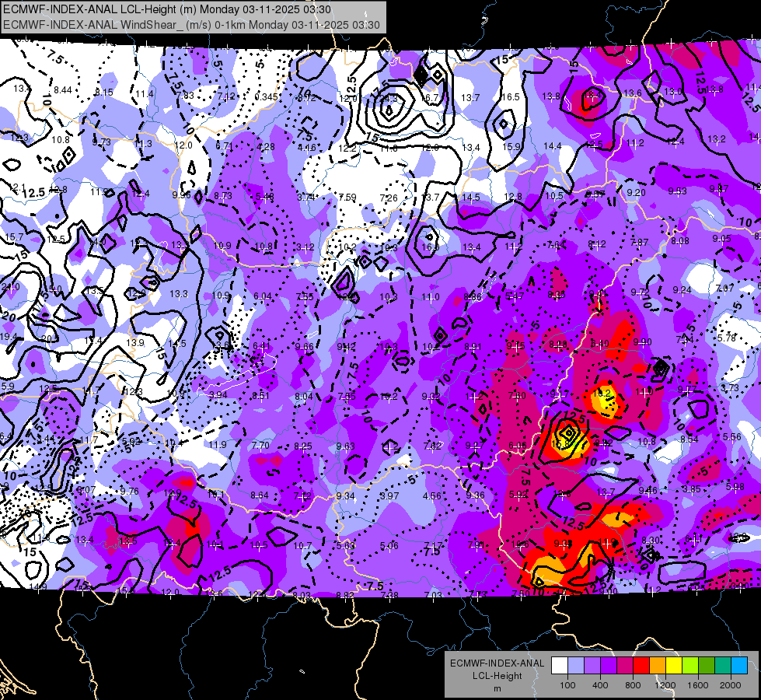The image size is (761, 700).
Task: Click the wind shear value 5.06
Action: point(389,545)
